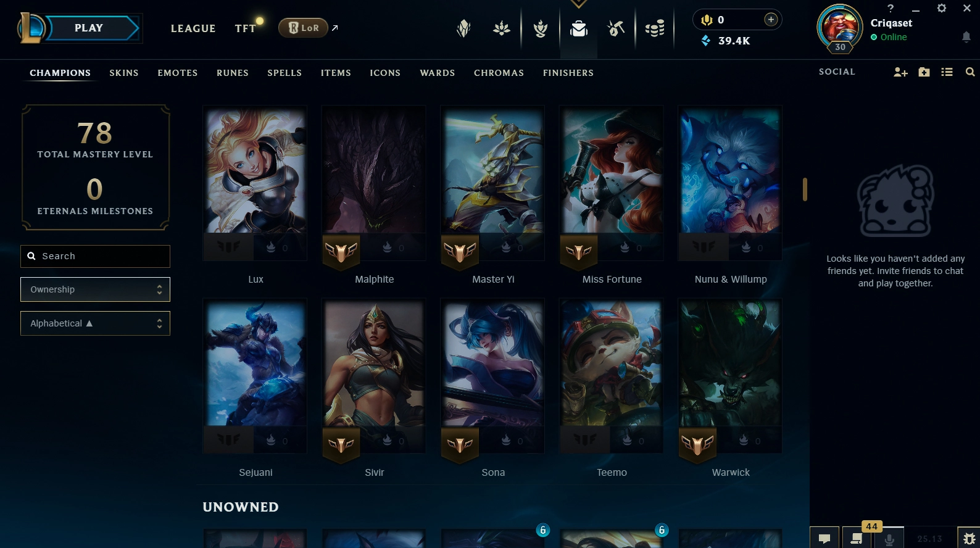Image resolution: width=980 pixels, height=548 pixels.
Task: Switch to the Chromas tab
Action: tap(499, 73)
